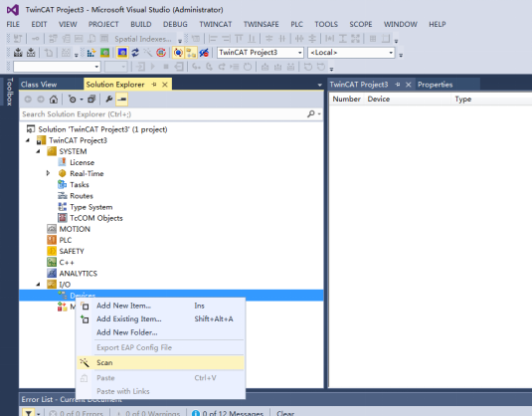Click the ANALYTICS node icon
This screenshot has width=532, height=416.
[52, 273]
